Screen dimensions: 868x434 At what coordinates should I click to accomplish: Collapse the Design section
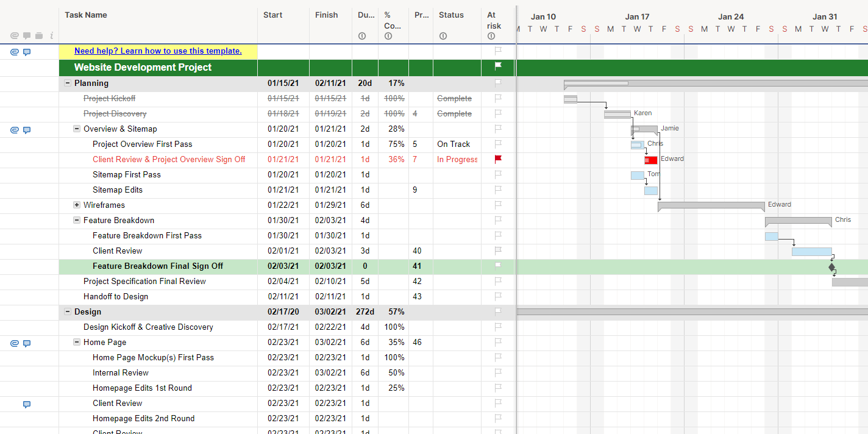[68, 311]
